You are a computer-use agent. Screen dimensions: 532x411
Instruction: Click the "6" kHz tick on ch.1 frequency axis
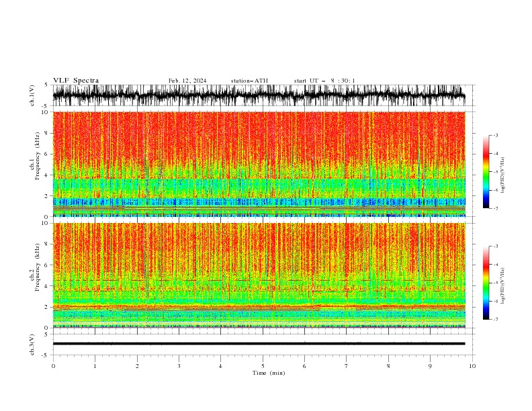(x=48, y=154)
